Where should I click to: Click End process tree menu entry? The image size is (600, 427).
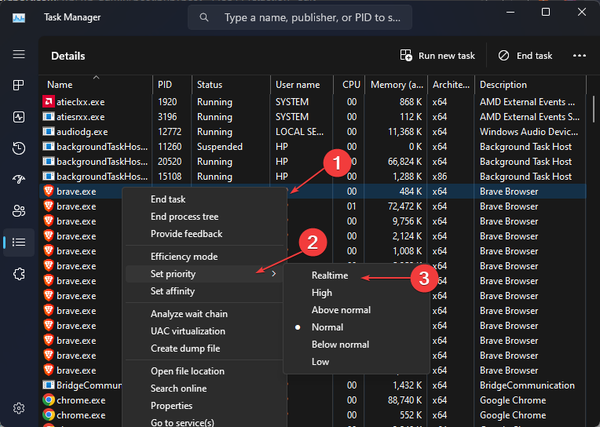click(184, 216)
